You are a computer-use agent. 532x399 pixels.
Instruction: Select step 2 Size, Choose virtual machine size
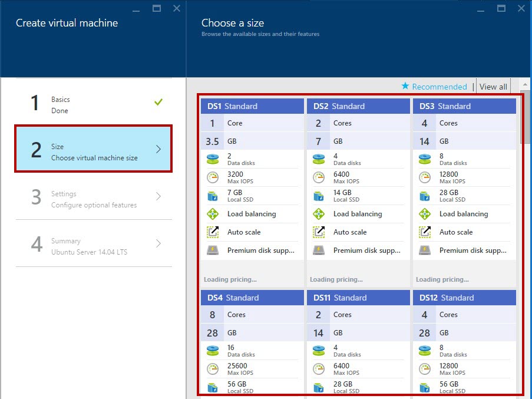[x=94, y=149]
